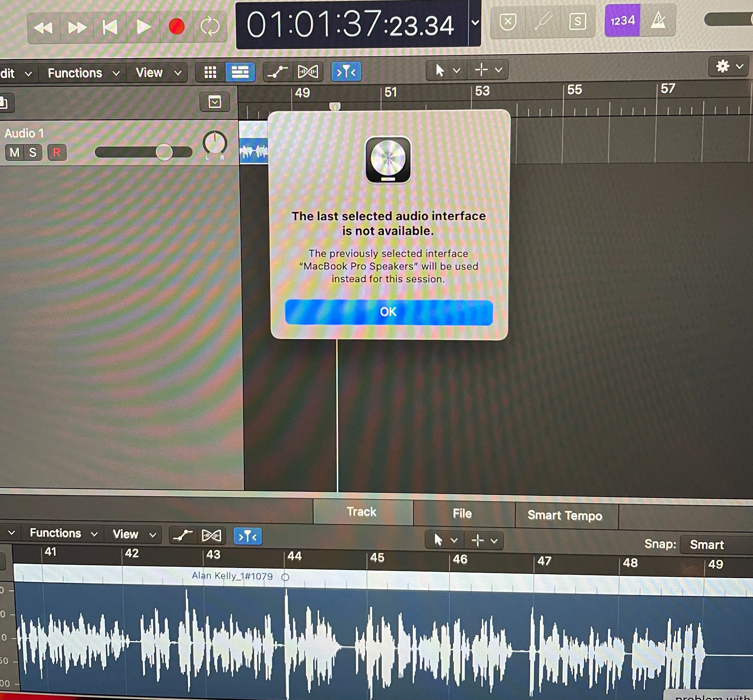The image size is (753, 700).
Task: Enable the metronome click icon
Action: tap(658, 20)
